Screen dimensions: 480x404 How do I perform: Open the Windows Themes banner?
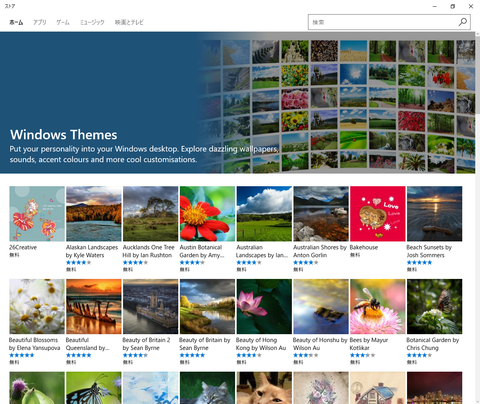pos(237,103)
